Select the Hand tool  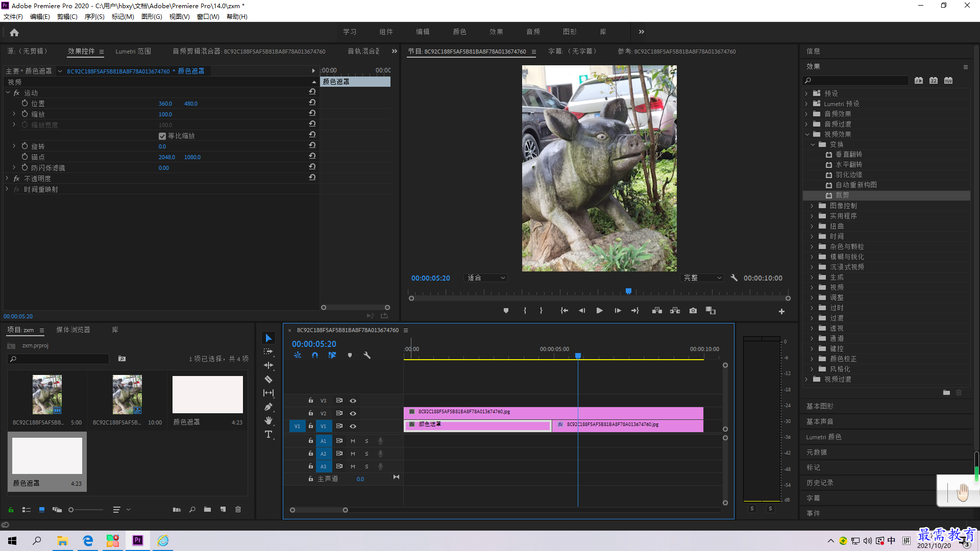click(x=268, y=420)
